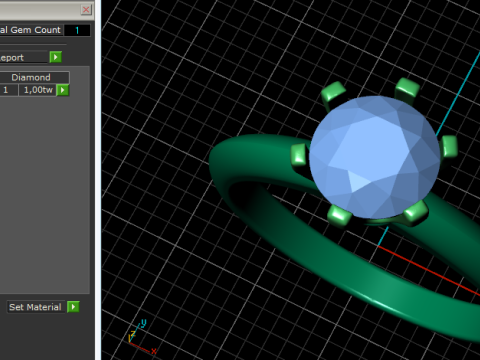Click the Total Gem Count label
Image resolution: width=480 pixels, height=360 pixels.
click(31, 30)
